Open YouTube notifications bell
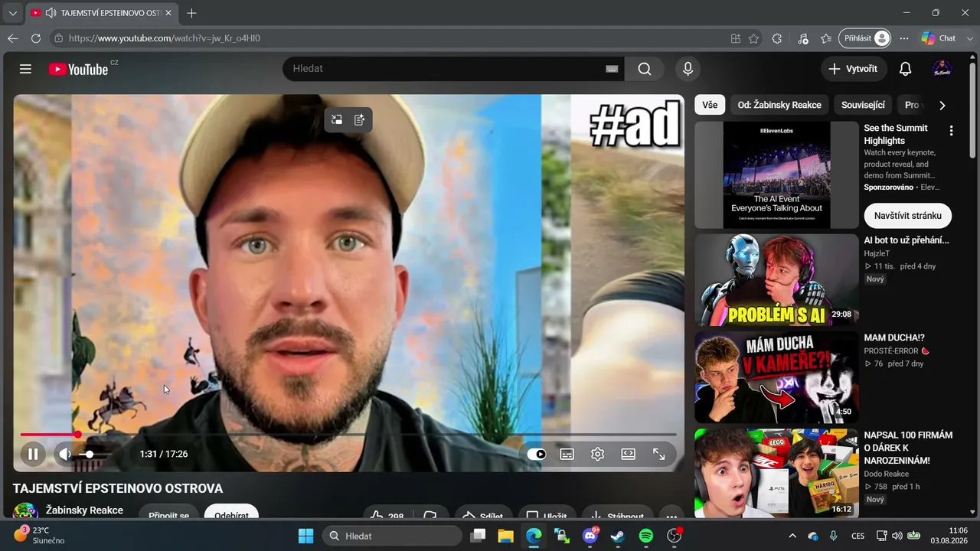 coord(905,69)
